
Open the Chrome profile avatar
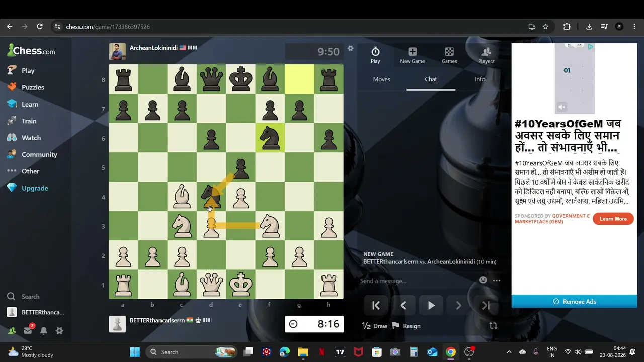coord(619,27)
